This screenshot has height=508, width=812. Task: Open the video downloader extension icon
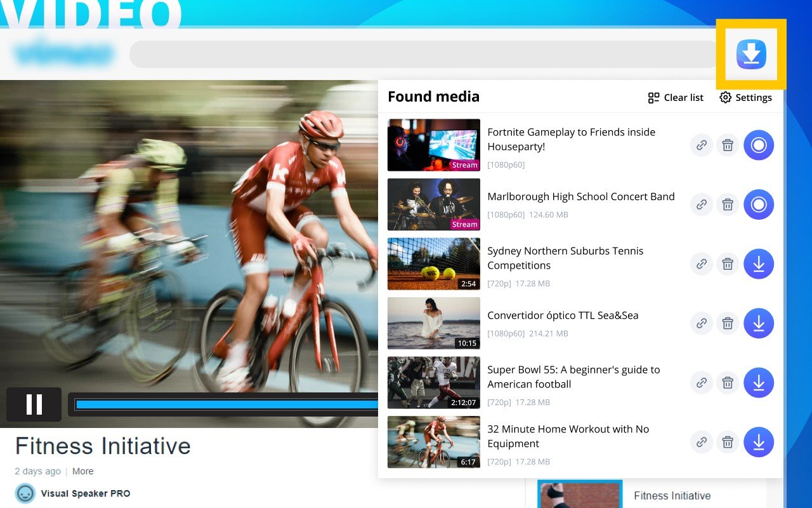coord(751,55)
